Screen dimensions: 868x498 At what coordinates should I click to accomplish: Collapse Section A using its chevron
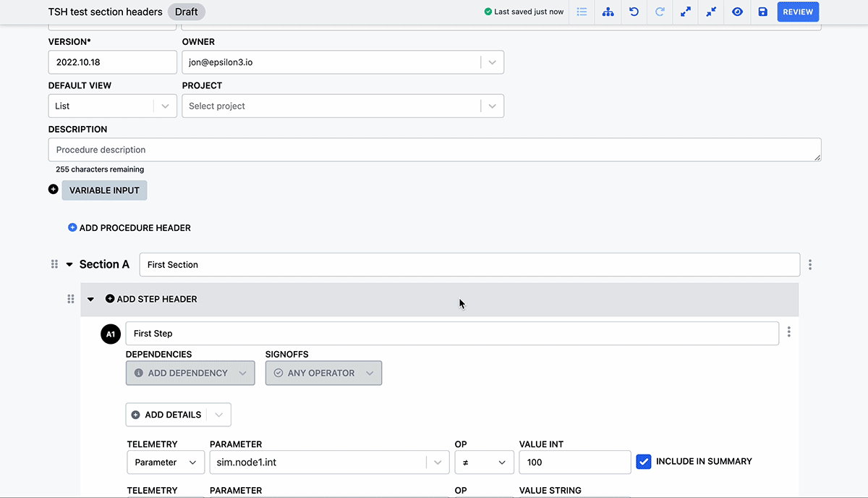point(69,263)
